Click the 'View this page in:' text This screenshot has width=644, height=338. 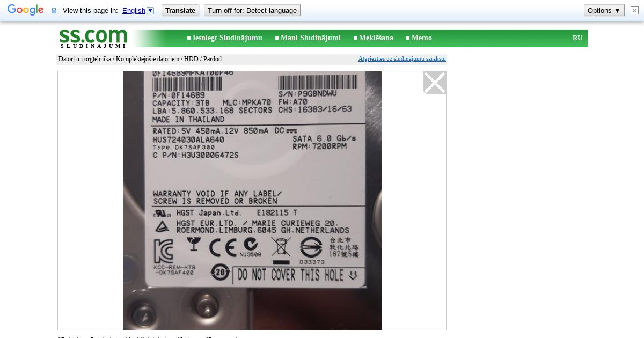pyautogui.click(x=90, y=11)
